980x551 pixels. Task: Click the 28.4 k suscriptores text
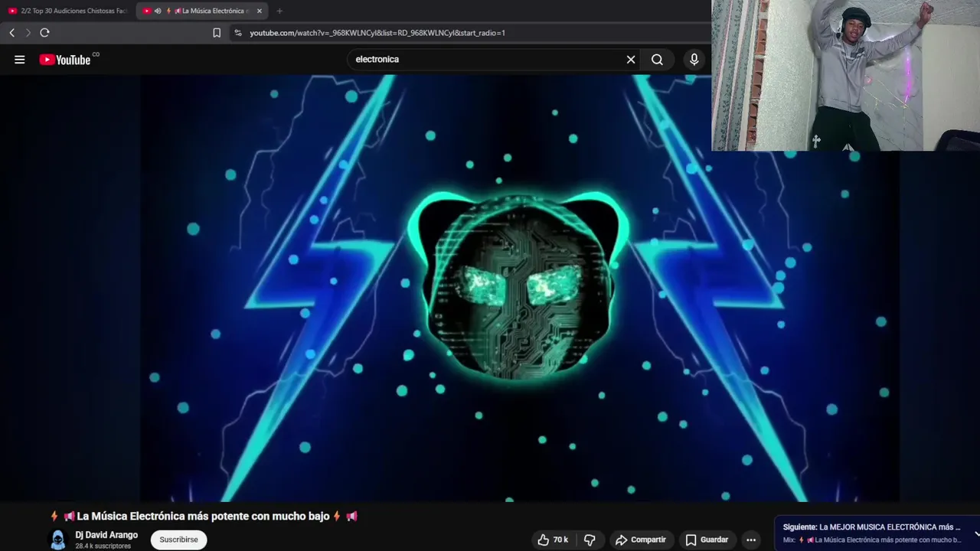coord(103,546)
